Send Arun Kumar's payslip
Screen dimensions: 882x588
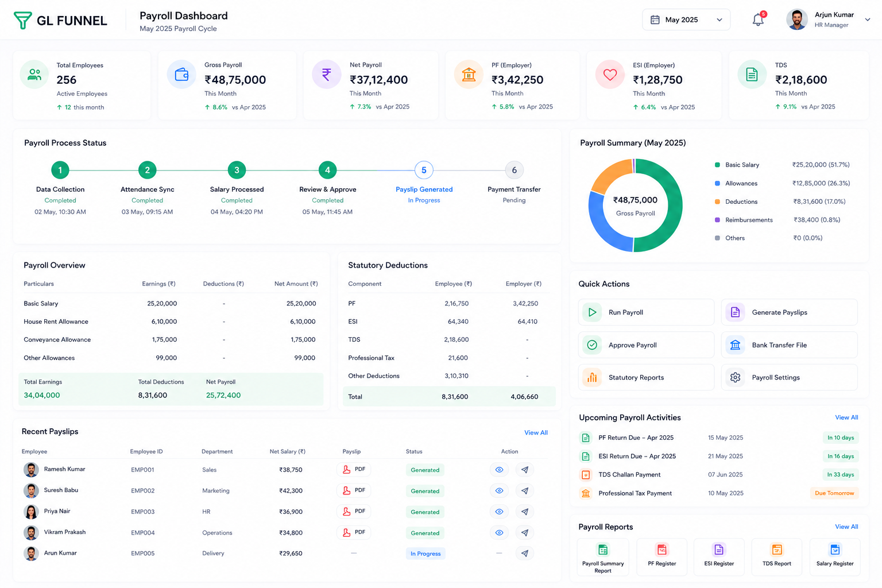point(525,554)
